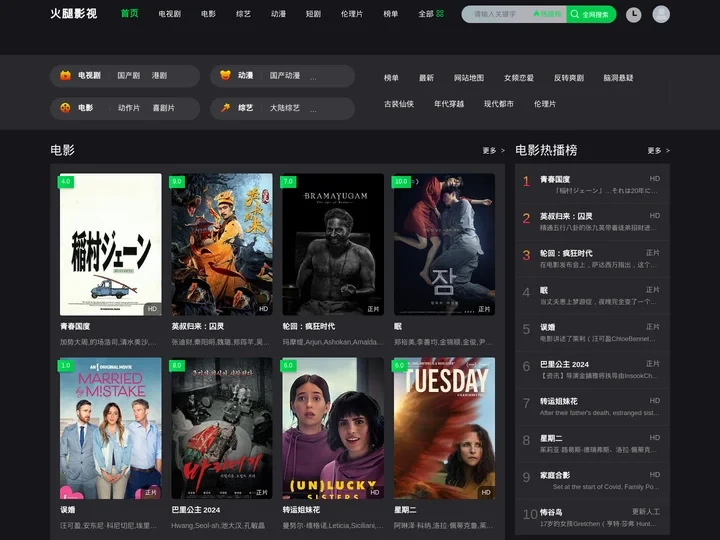Click the 火腿影视 site logo
The image size is (720, 540).
[73, 13]
